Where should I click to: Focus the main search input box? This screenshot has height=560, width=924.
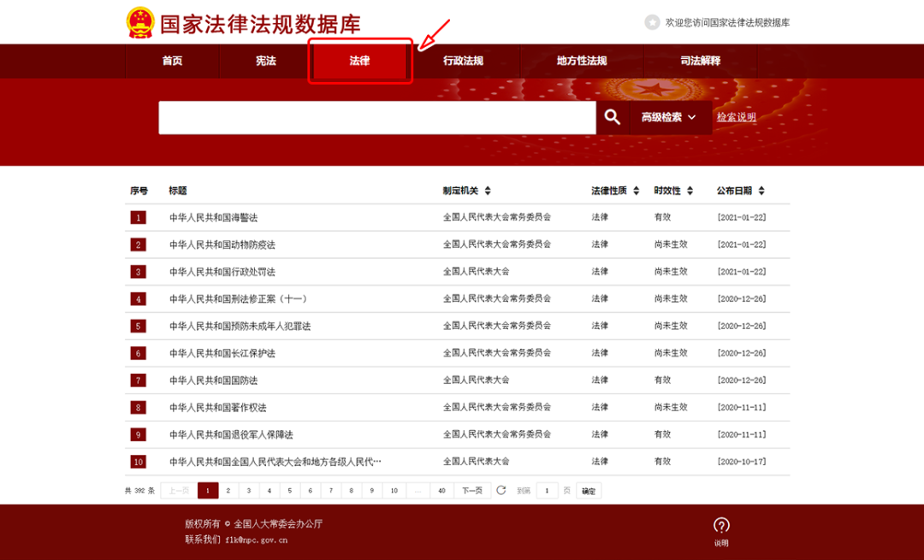pyautogui.click(x=377, y=118)
